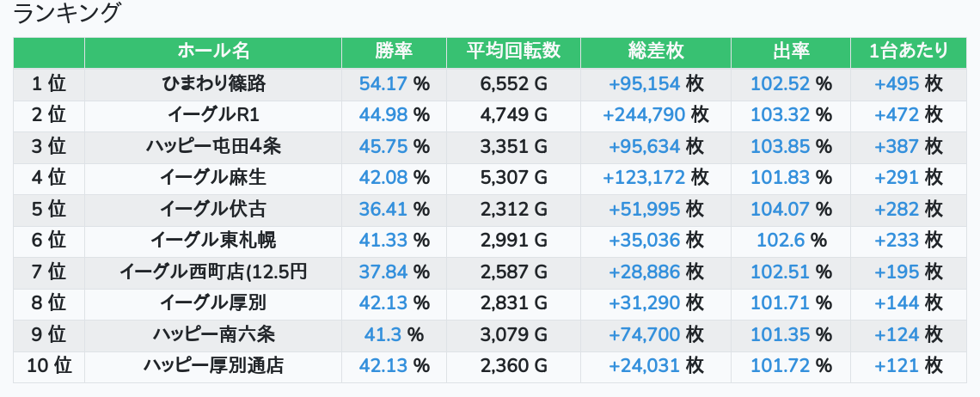
Task: Click the 出率 column header
Action: (791, 52)
